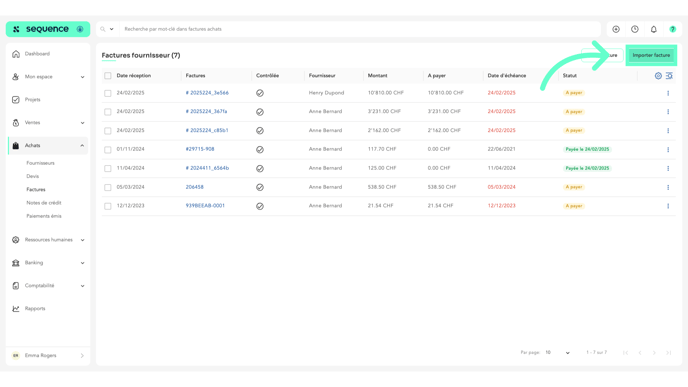Expand the Mon espace menu
This screenshot has width=688, height=387.
coord(48,77)
